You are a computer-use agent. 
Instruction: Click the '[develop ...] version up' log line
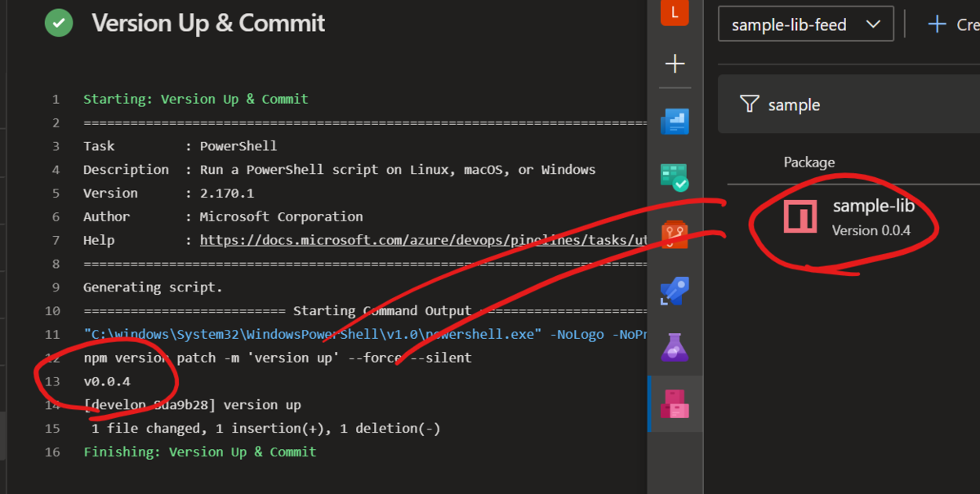192,405
